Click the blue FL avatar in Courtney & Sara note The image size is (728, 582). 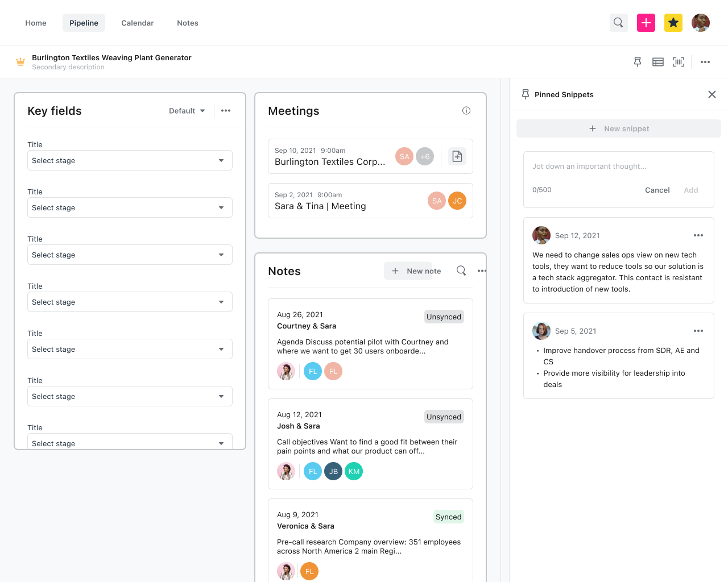(x=313, y=371)
